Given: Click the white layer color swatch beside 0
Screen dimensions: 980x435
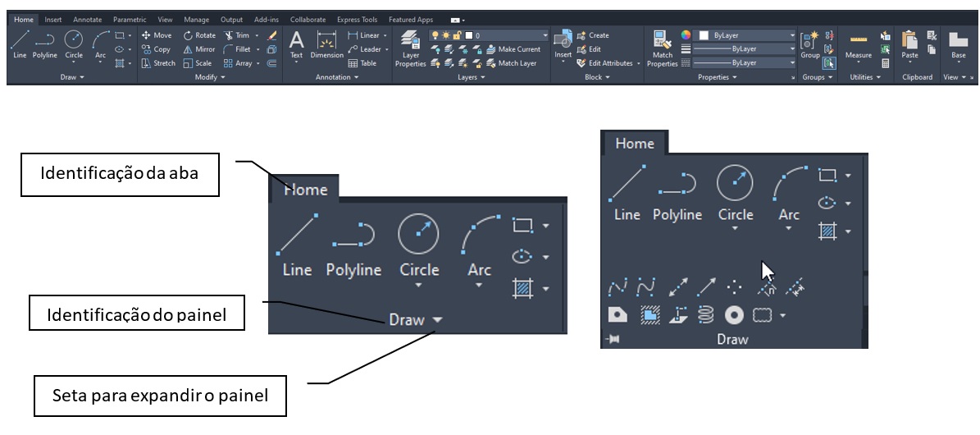Looking at the screenshot, I should coord(469,35).
